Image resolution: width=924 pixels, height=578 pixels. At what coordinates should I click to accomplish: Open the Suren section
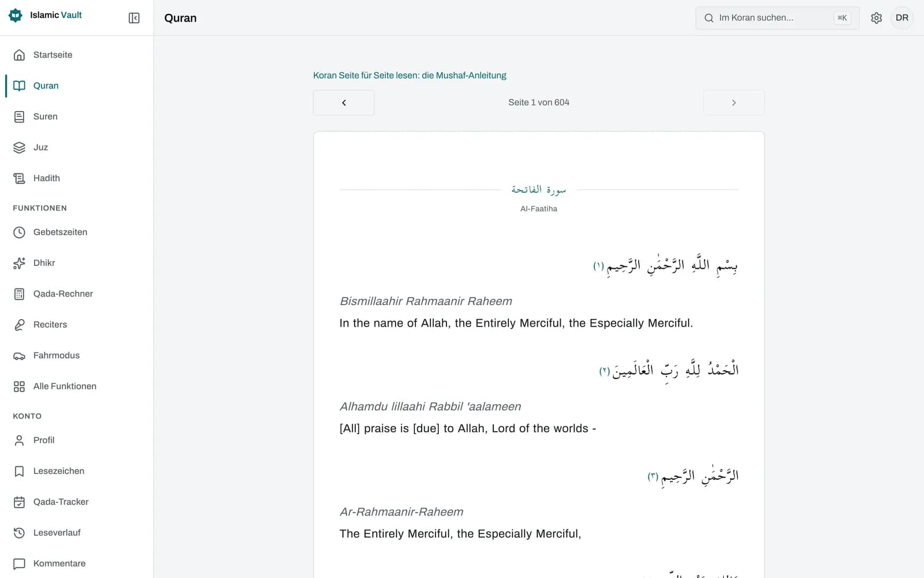(77, 117)
